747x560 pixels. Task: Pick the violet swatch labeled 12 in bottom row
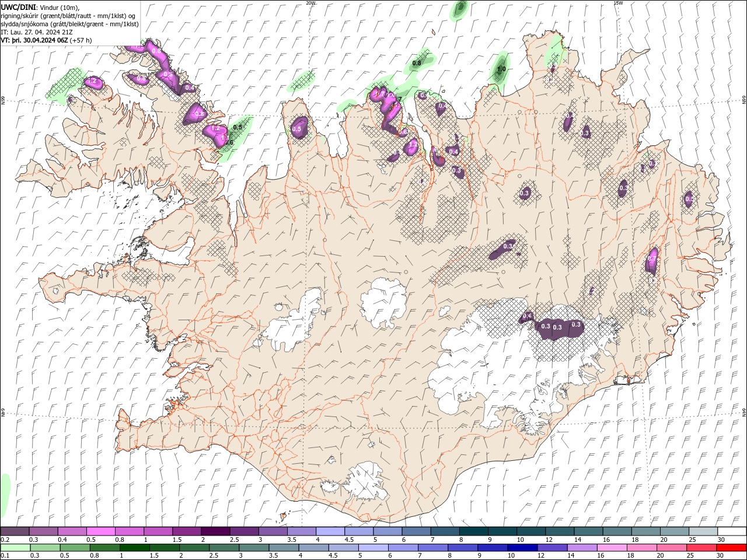pos(552,548)
